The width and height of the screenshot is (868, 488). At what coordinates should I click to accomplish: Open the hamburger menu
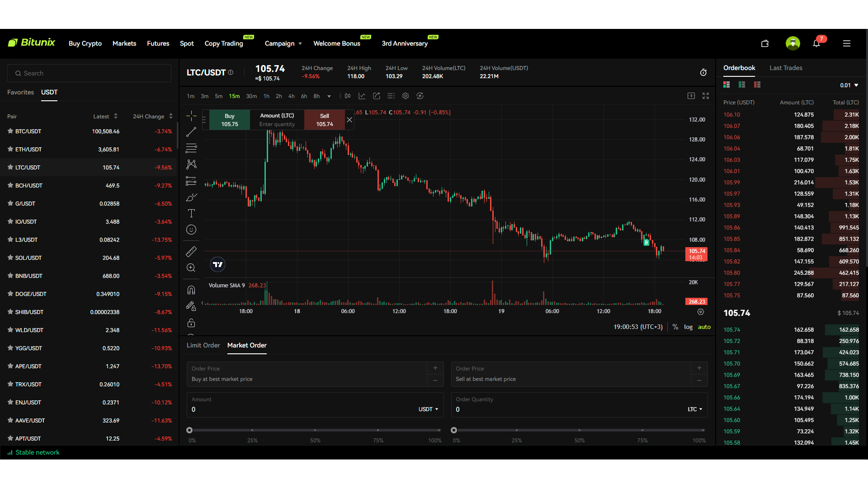pos(847,43)
